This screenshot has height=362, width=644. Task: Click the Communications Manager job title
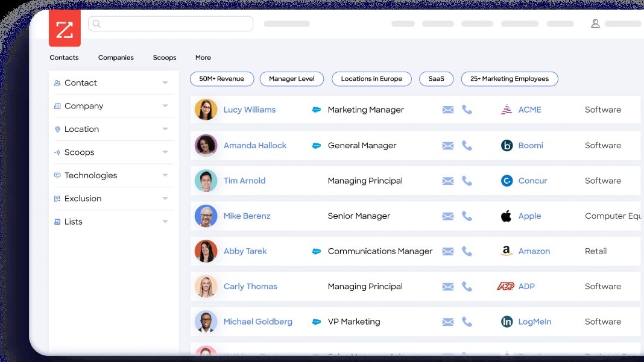[380, 251]
